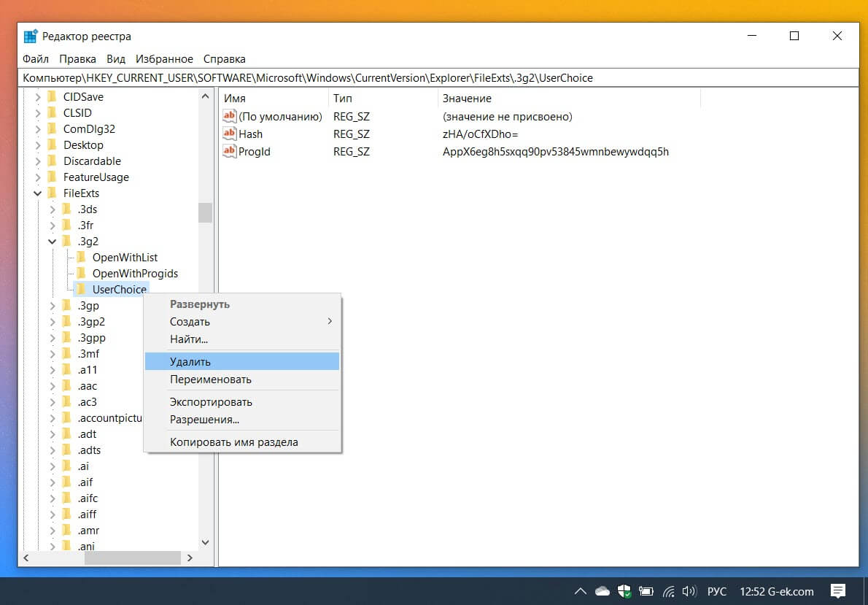Screen dimensions: 868x605
Task: Show hidden tray icons with the chevron
Action: [x=580, y=591]
